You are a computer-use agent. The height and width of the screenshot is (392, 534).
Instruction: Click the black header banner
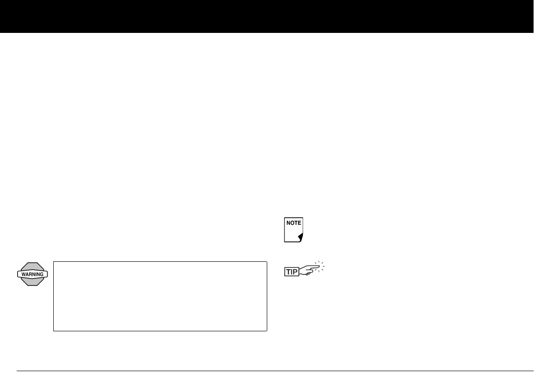267,16
